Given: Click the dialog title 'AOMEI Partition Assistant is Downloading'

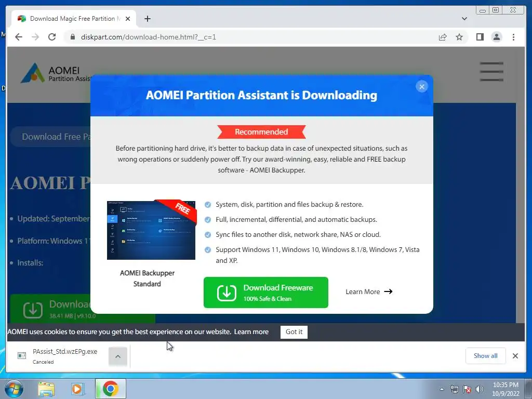Looking at the screenshot, I should click(x=261, y=96).
